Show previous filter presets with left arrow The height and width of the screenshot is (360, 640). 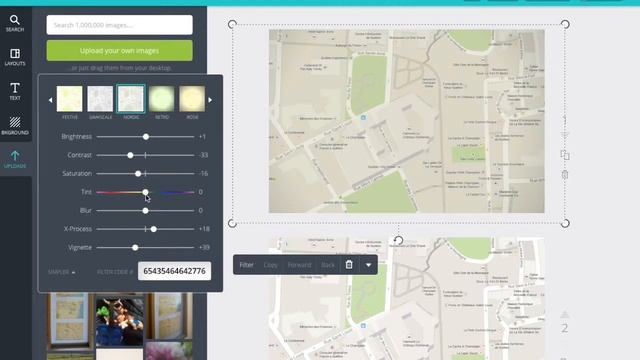(50, 100)
